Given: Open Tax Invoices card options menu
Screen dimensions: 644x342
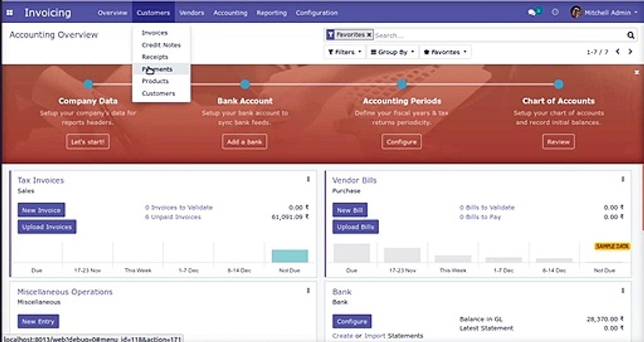Looking at the screenshot, I should point(308,180).
